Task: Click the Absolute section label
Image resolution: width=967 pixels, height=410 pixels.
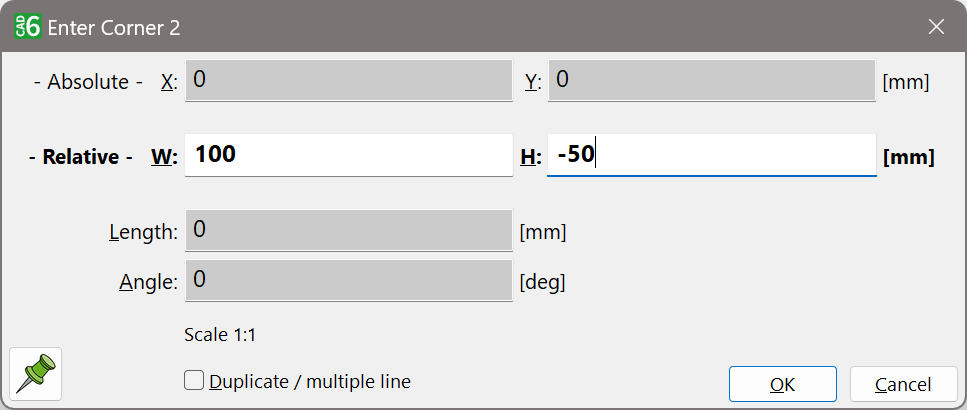Action: [x=88, y=82]
